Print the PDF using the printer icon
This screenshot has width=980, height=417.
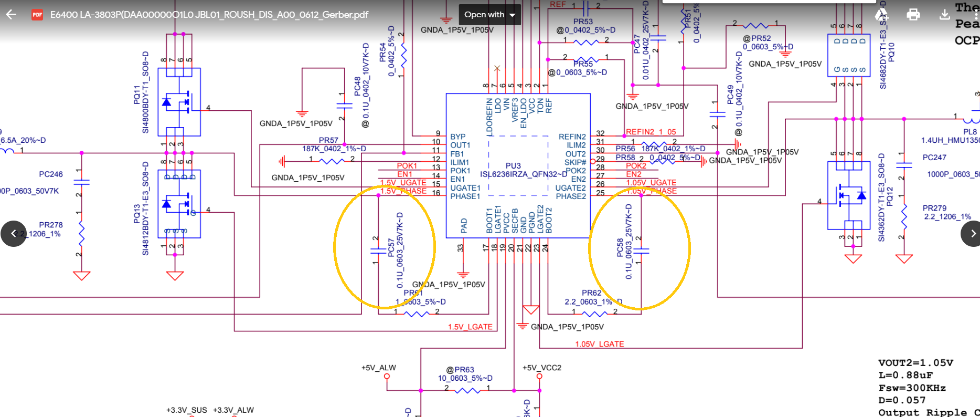[913, 15]
